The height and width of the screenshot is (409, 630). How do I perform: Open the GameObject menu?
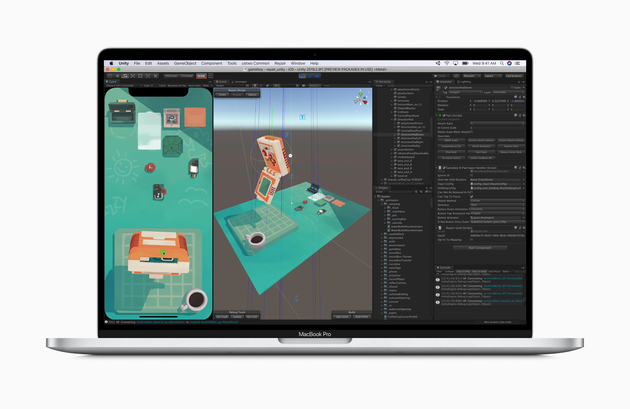click(x=185, y=62)
